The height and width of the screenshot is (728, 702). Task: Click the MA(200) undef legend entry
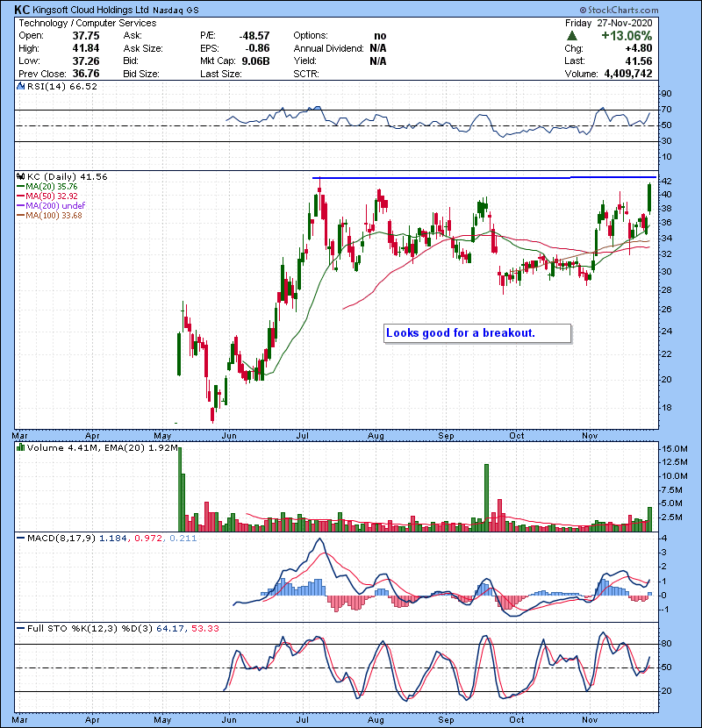click(x=51, y=205)
